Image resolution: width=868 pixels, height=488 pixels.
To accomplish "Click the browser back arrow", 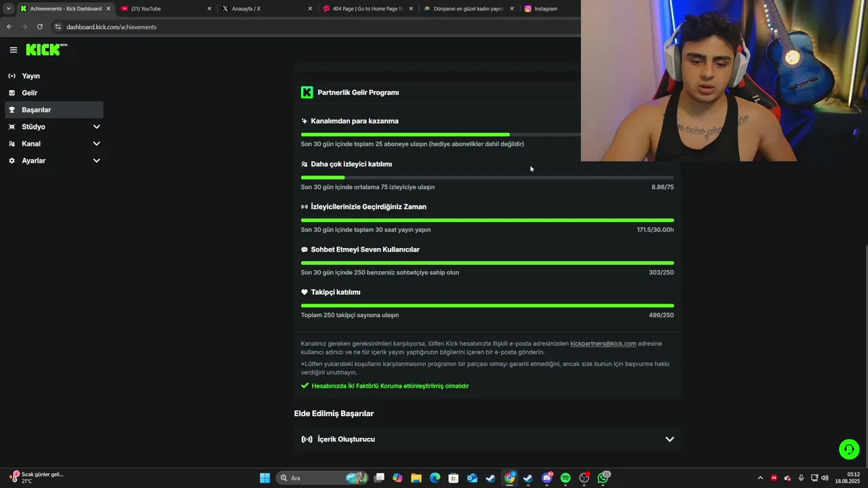I will [x=9, y=26].
